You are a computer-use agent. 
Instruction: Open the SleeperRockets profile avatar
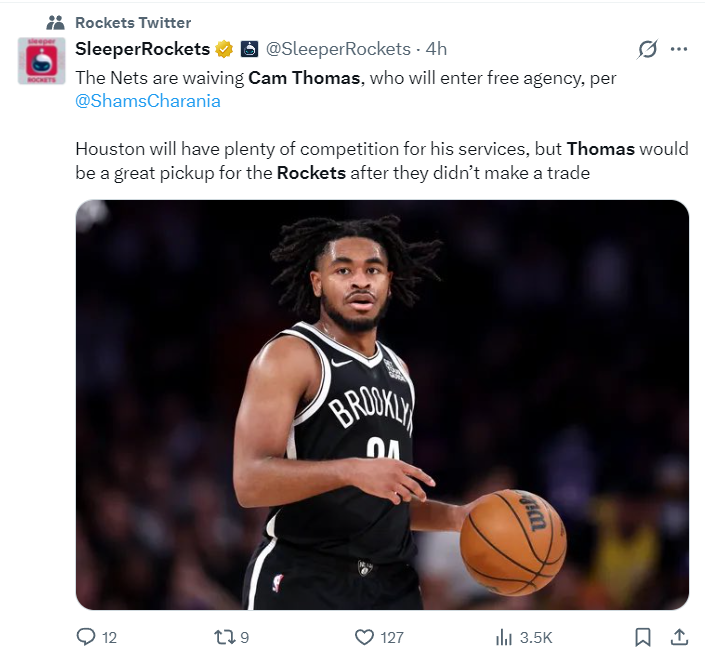[x=42, y=61]
